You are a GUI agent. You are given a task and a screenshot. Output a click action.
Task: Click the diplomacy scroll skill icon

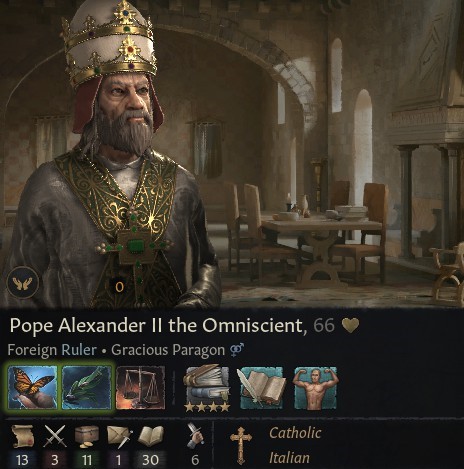(23, 436)
